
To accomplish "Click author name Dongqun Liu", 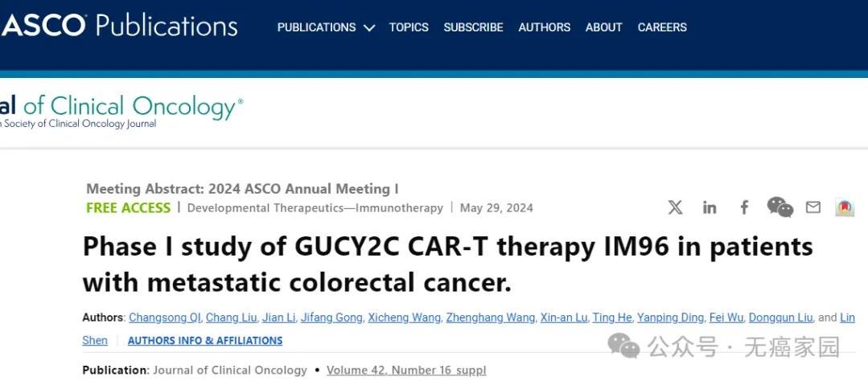I will pos(781,317).
